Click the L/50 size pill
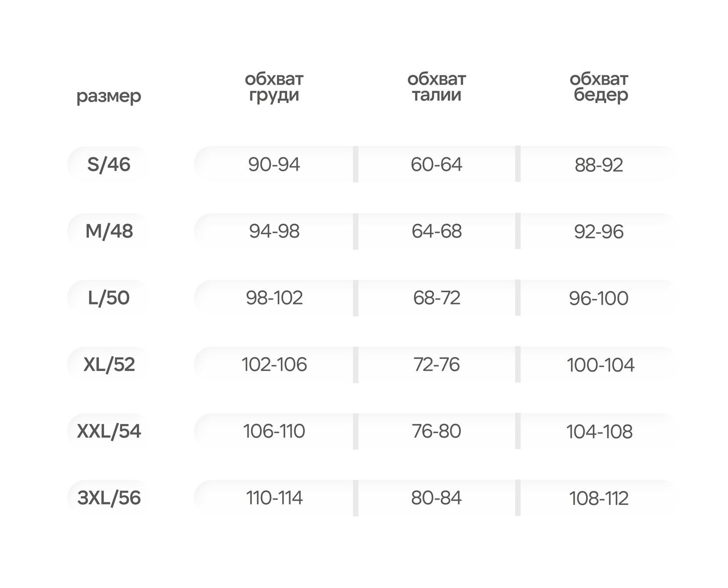 (x=109, y=298)
